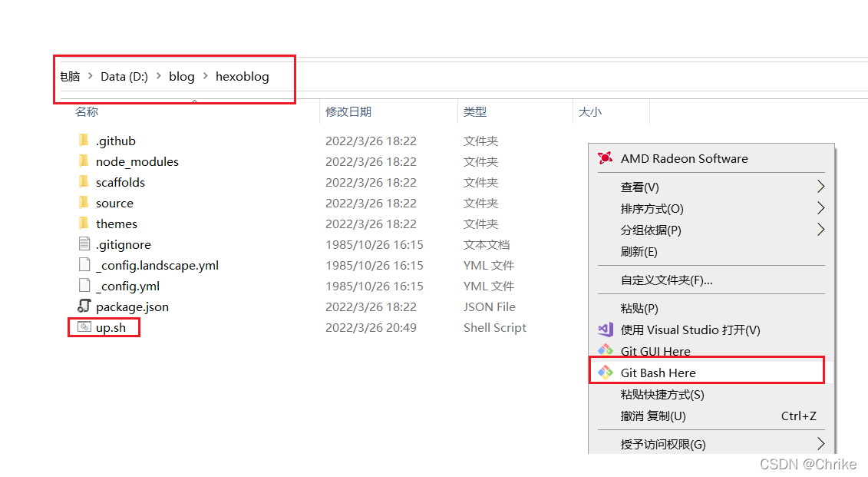The image size is (868, 477).
Task: Click the JSON File type cell
Action: [490, 307]
